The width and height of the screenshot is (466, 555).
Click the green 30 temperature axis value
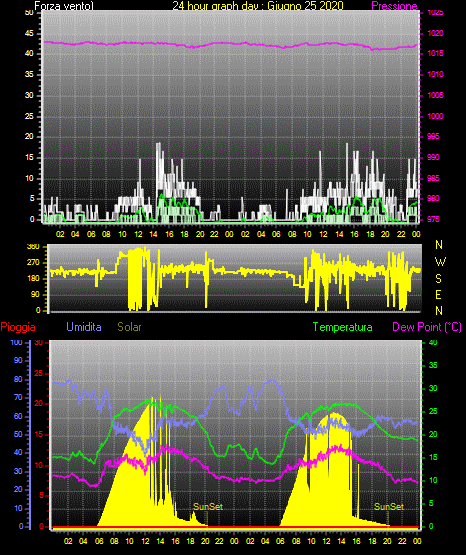(x=433, y=388)
